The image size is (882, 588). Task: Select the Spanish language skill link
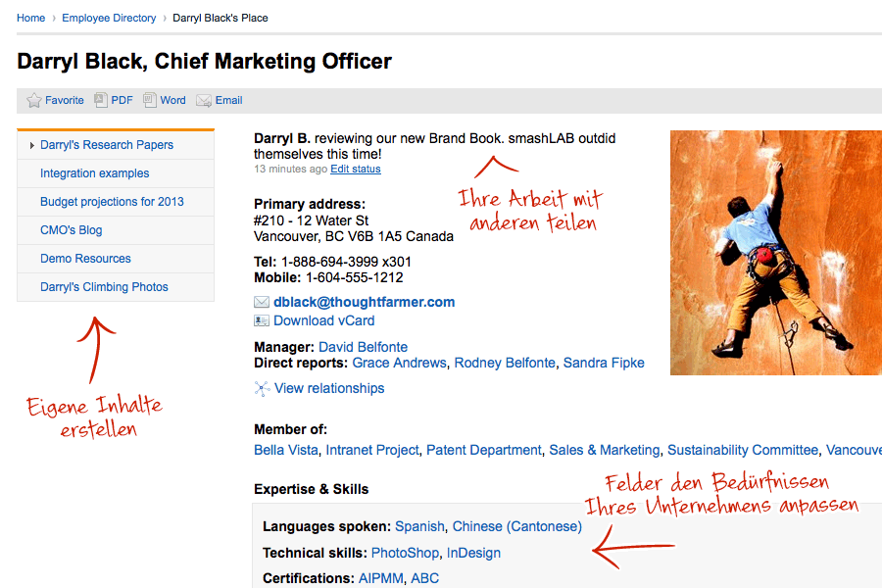419,526
